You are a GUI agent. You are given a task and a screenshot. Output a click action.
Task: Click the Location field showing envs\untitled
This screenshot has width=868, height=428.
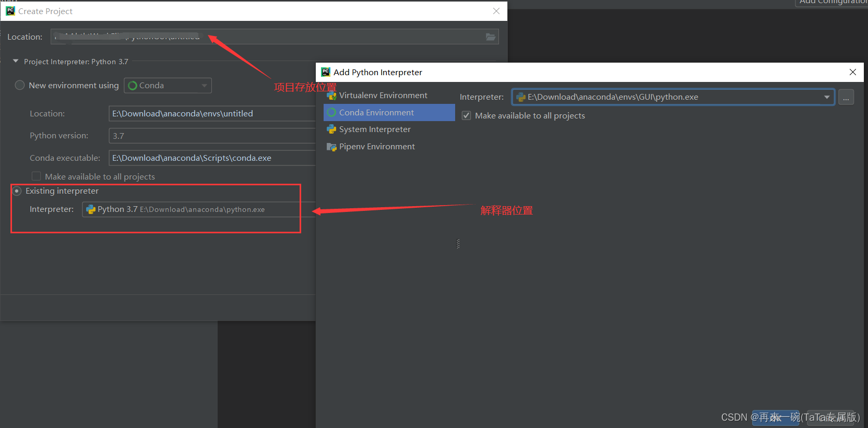pos(212,113)
